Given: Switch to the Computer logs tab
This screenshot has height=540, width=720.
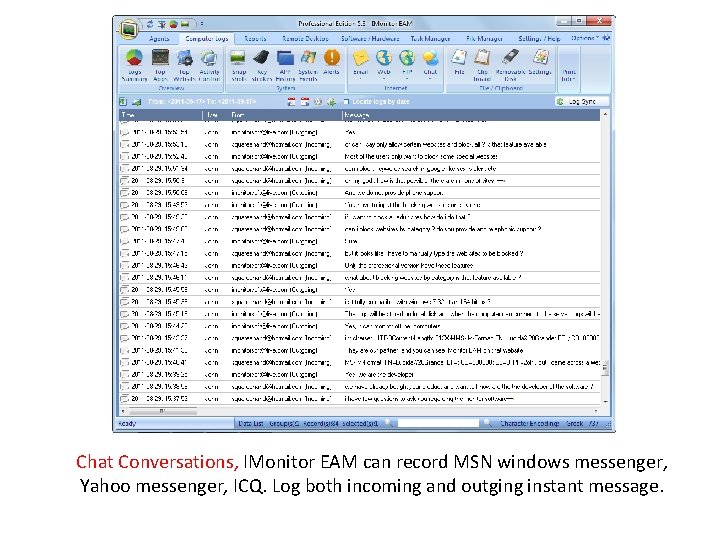Looking at the screenshot, I should pos(207,39).
